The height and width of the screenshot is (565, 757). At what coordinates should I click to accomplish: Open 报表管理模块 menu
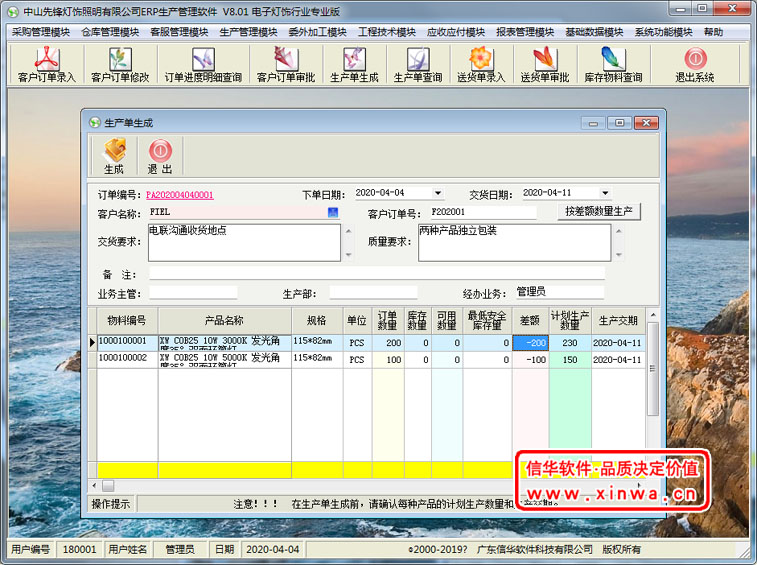(x=525, y=32)
